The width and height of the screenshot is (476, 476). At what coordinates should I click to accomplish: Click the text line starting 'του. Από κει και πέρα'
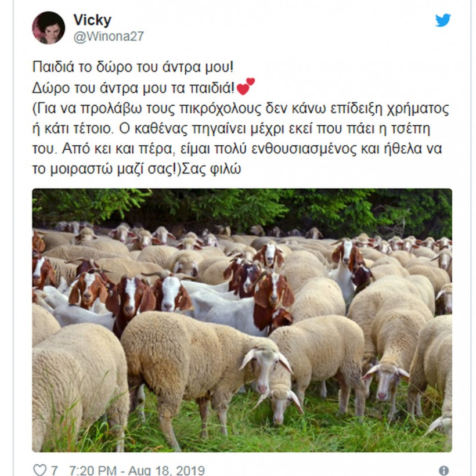237,149
